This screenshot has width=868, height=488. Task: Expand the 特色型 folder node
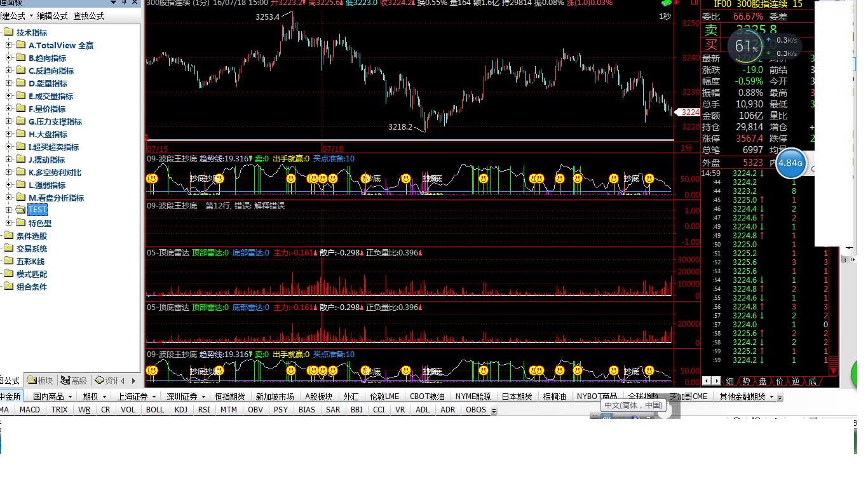(9, 223)
